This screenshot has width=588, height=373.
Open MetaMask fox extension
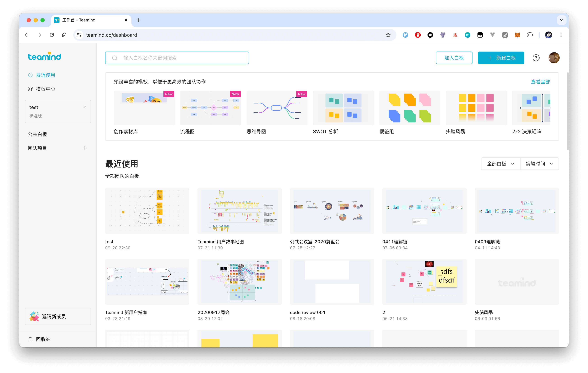coord(517,35)
